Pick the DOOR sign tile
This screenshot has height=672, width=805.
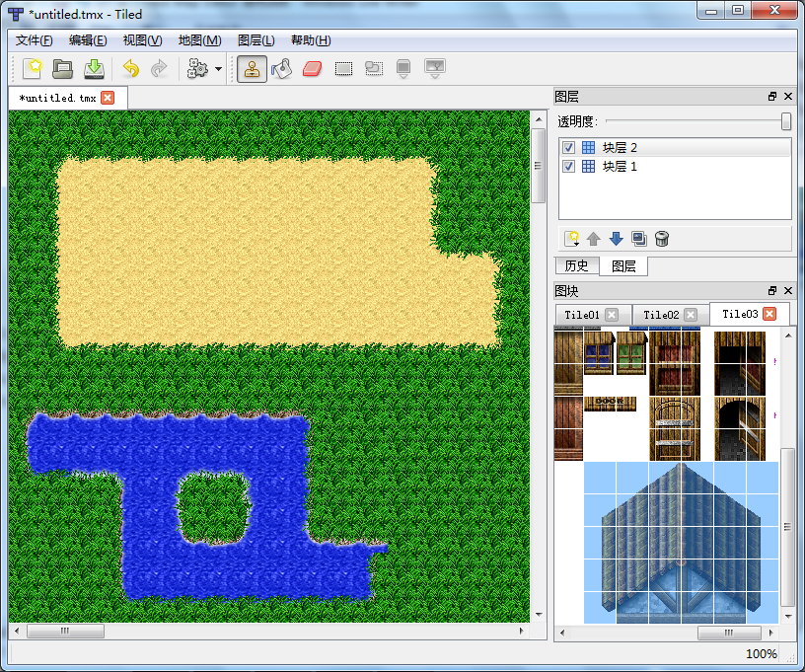point(610,404)
